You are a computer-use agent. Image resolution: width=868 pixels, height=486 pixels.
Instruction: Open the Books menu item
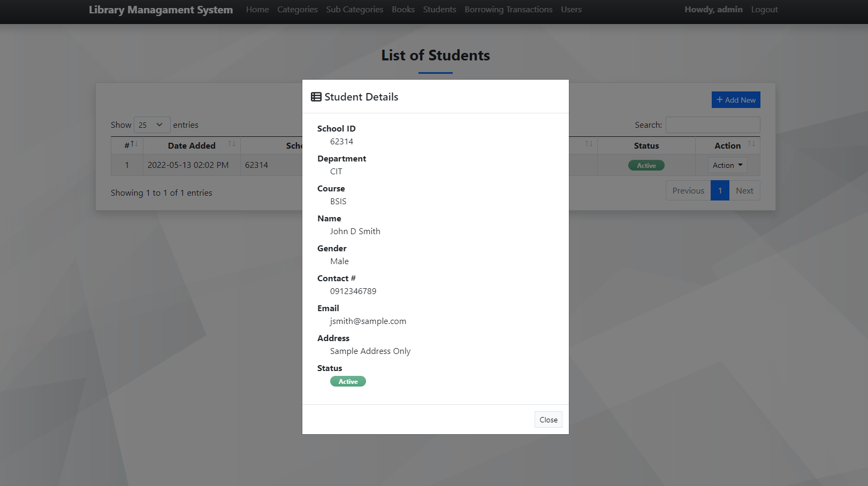[403, 10]
